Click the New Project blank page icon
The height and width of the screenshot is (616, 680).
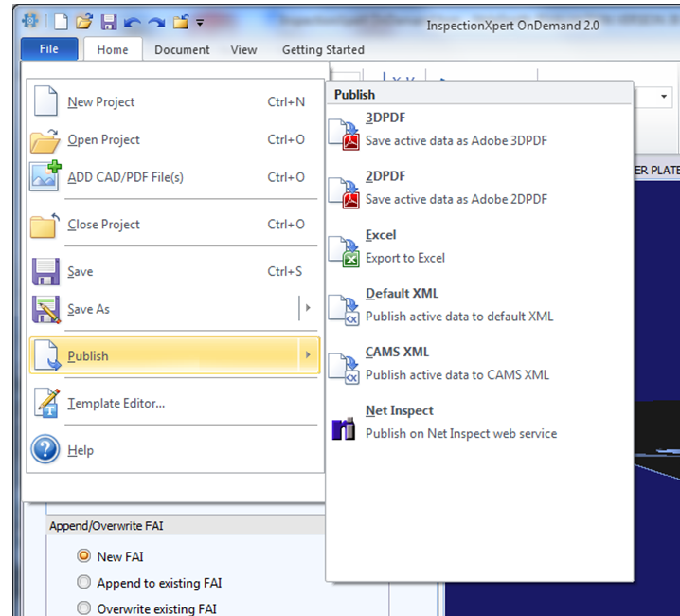[x=45, y=100]
